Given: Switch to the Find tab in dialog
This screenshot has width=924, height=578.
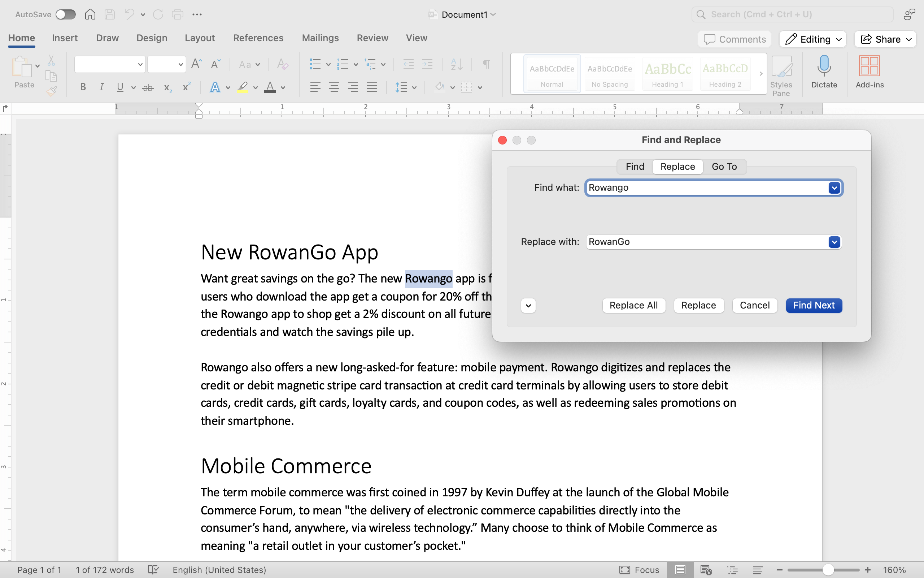Looking at the screenshot, I should 635,167.
